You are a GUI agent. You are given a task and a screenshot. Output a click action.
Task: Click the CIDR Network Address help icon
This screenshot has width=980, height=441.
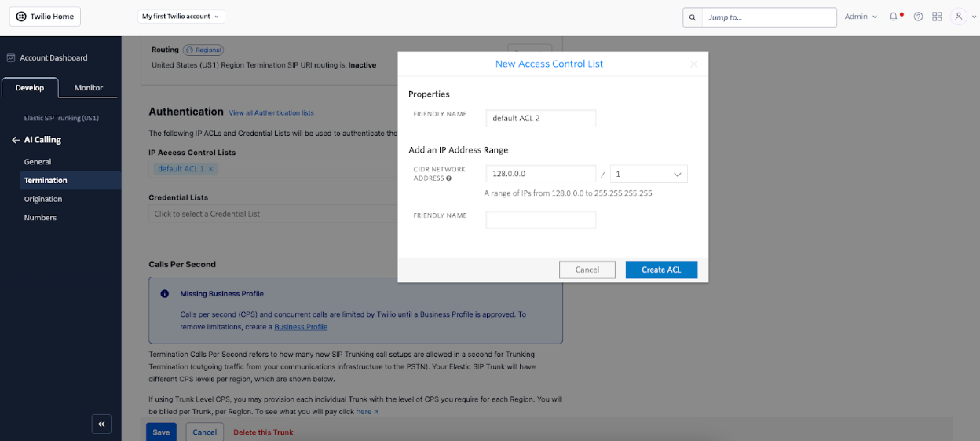coord(448,178)
